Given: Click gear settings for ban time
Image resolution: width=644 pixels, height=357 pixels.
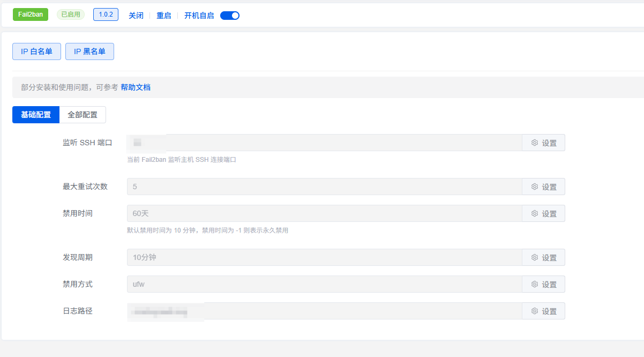Looking at the screenshot, I should pos(543,213).
